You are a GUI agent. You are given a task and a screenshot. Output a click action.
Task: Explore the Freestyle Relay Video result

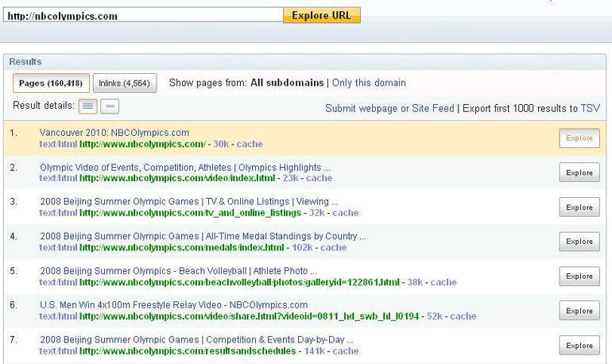(579, 311)
